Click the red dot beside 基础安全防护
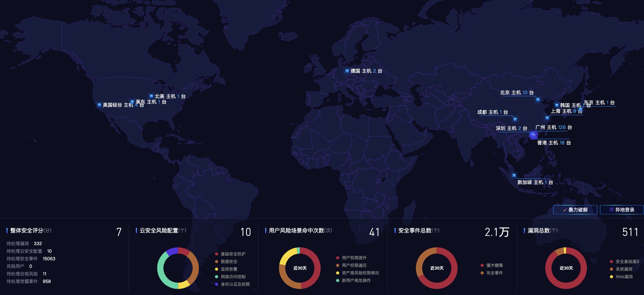The image size is (644, 295). click(x=216, y=254)
